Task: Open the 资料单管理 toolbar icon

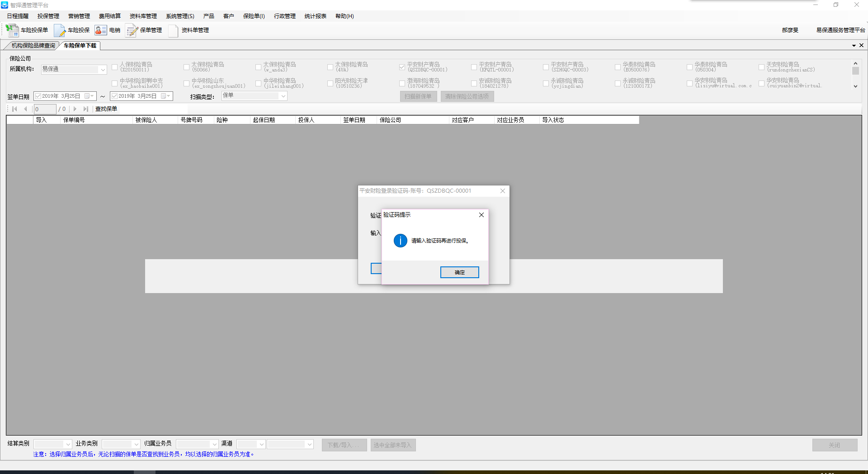Action: 189,30
